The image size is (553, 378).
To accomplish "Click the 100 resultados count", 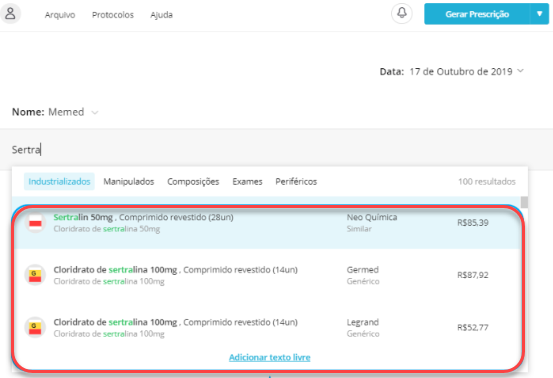I will [487, 182].
